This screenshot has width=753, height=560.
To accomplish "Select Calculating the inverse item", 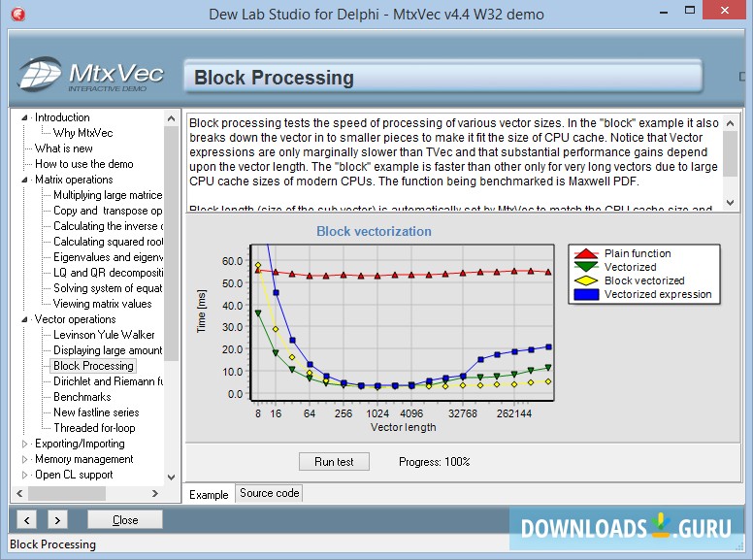I will pyautogui.click(x=108, y=226).
